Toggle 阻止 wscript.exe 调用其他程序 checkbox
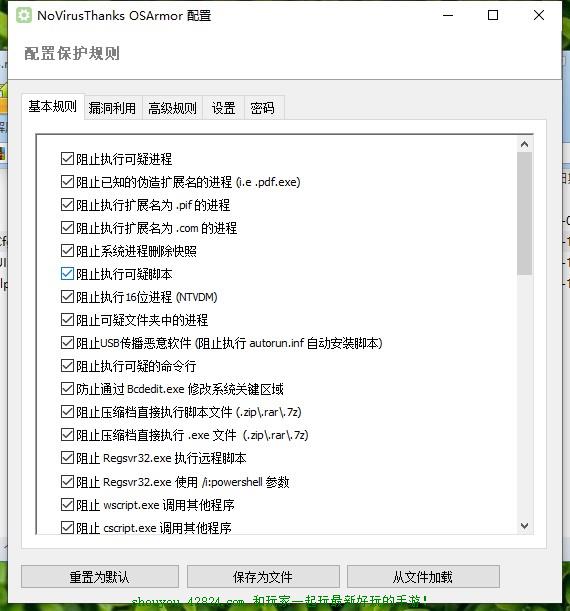The image size is (570, 611). point(67,505)
